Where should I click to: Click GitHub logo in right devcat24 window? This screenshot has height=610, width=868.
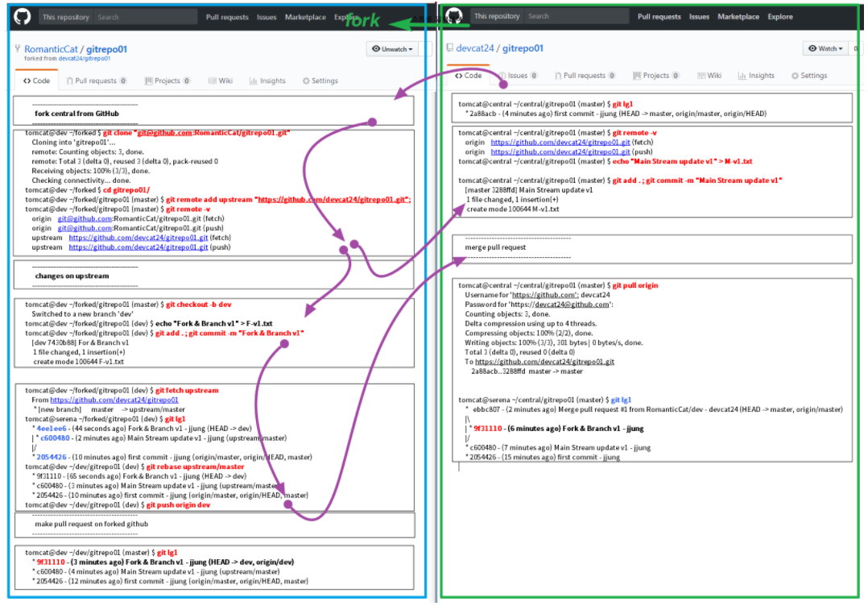pyautogui.click(x=454, y=16)
